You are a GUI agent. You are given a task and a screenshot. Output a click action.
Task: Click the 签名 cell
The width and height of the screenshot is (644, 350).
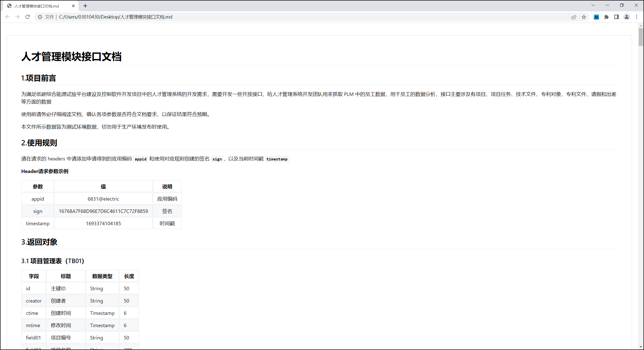tap(167, 211)
